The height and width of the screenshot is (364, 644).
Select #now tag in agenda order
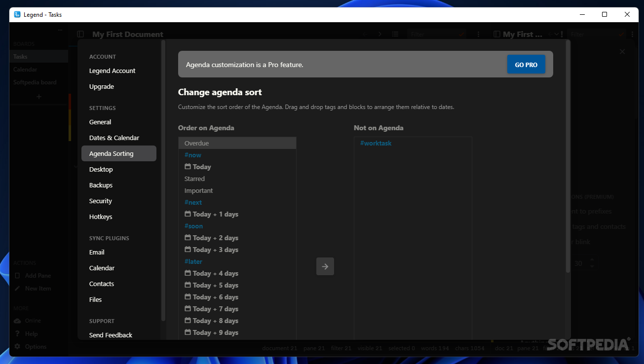[x=237, y=155]
